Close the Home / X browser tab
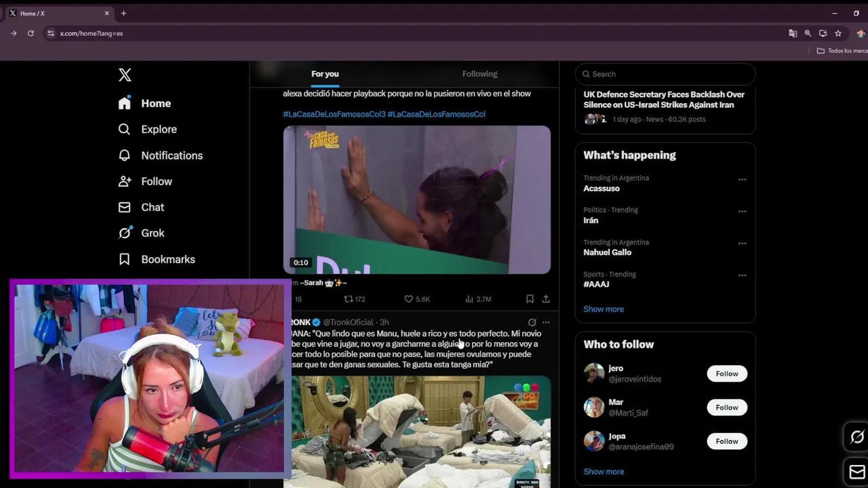Image resolution: width=868 pixels, height=488 pixels. [x=106, y=14]
